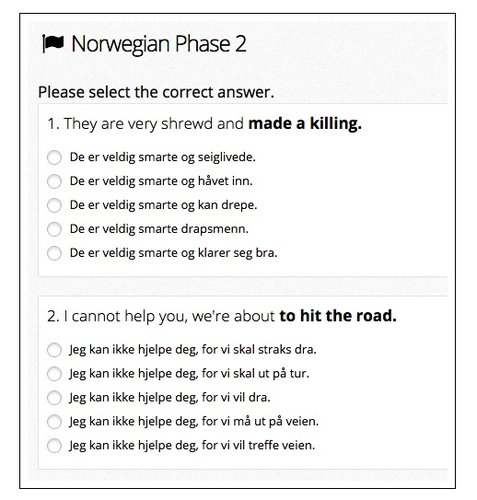Pick the 'smarte drapsmenn' radio button
The image size is (477, 500).
coord(54,229)
